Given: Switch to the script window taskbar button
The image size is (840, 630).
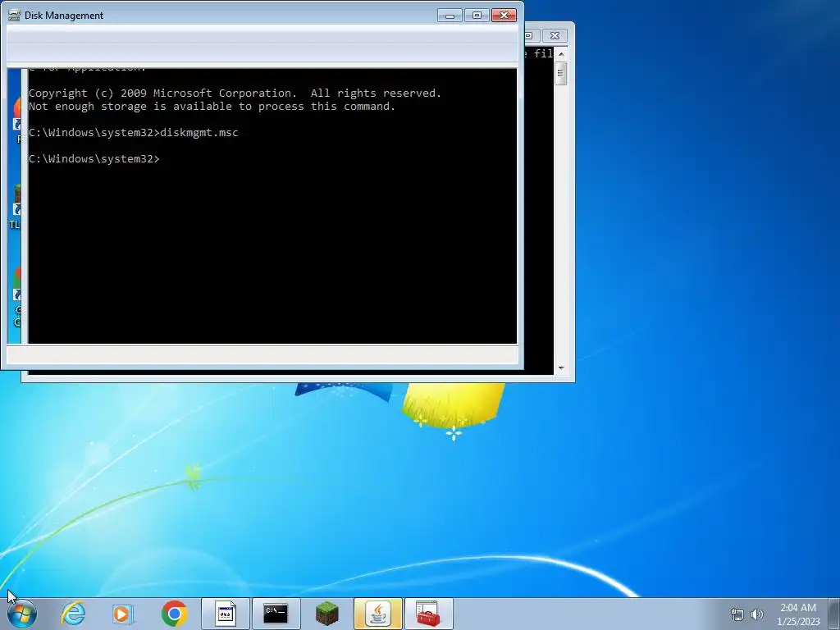Looking at the screenshot, I should 226,614.
